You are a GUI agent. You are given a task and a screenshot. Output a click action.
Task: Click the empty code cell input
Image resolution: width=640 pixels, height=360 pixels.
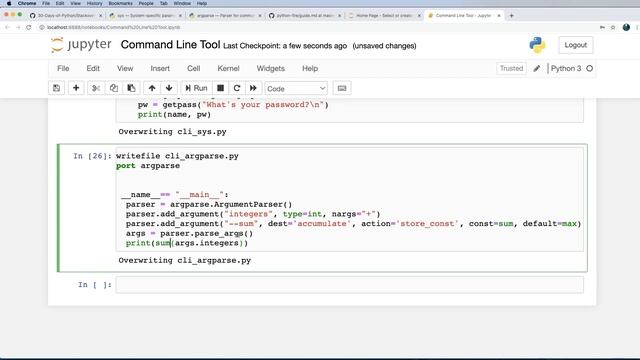(x=349, y=285)
